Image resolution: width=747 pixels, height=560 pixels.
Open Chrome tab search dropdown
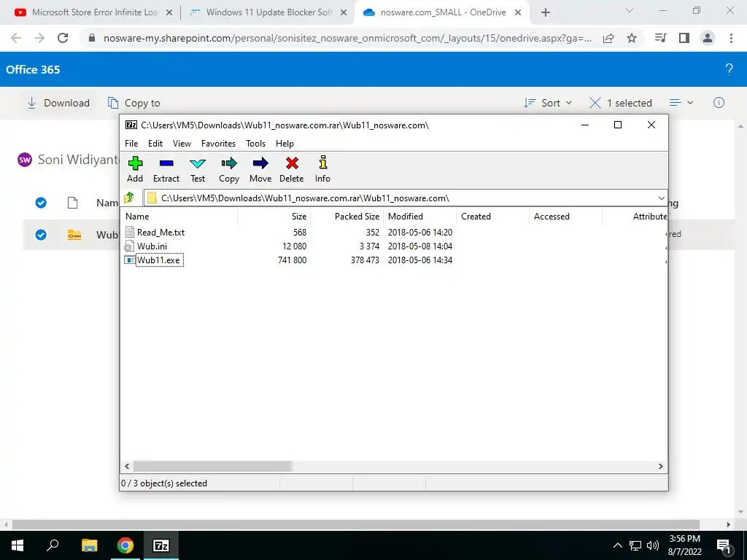click(x=630, y=10)
